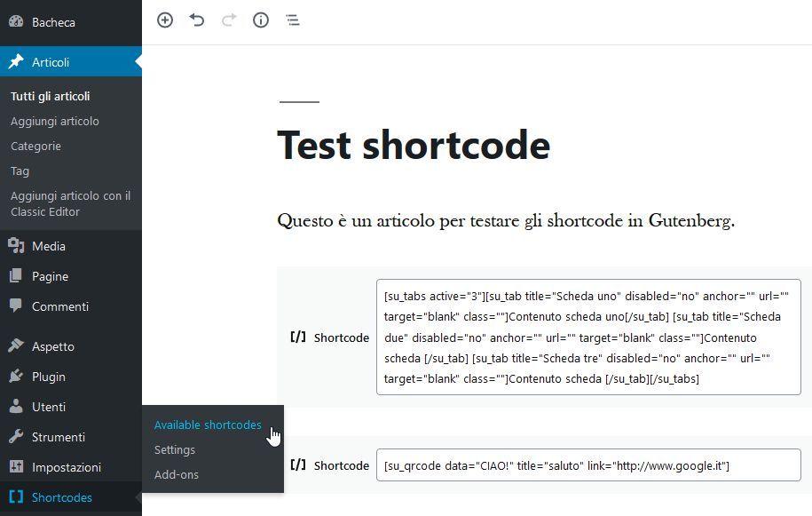
Task: Open Available shortcodes from the flyout menu
Action: coord(208,425)
